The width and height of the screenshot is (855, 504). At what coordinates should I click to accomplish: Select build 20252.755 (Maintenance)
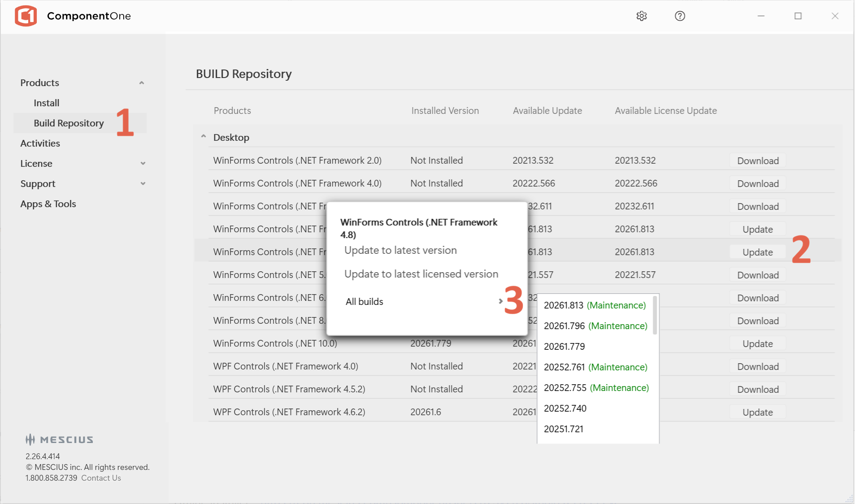[596, 388]
